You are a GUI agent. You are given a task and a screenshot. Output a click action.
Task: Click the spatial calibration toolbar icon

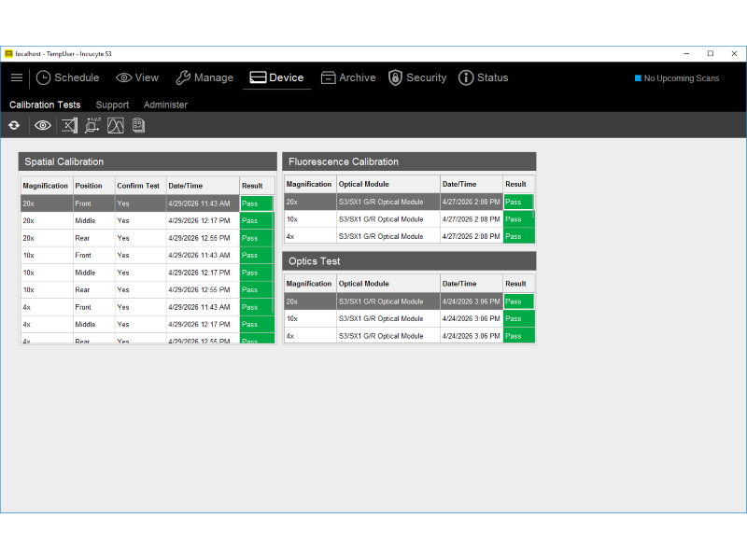69,125
